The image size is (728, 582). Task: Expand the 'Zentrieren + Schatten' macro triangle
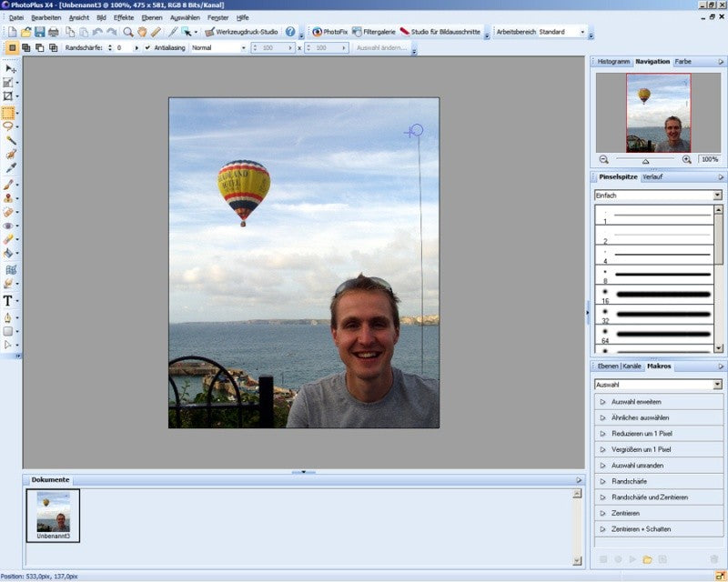coord(602,529)
